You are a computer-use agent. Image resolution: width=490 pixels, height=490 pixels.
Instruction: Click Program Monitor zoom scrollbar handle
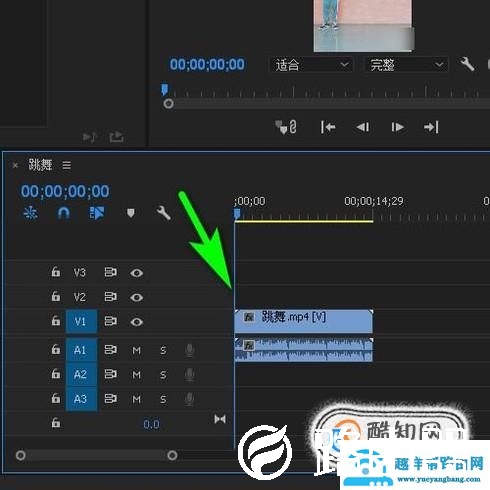click(x=168, y=104)
